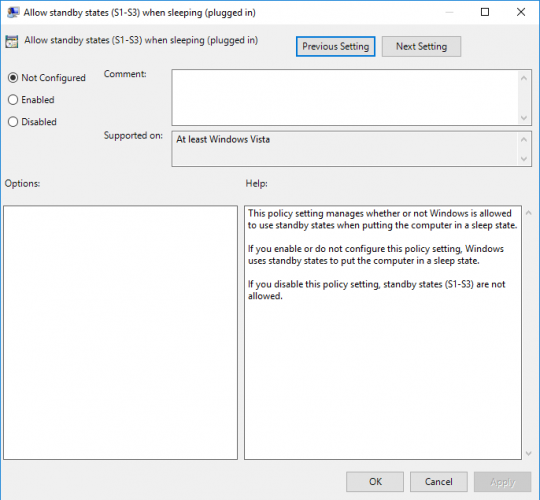Screen dimensions: 540x500
Task: Click the Help paragraph starting 'If you enable'
Action: pos(376,254)
